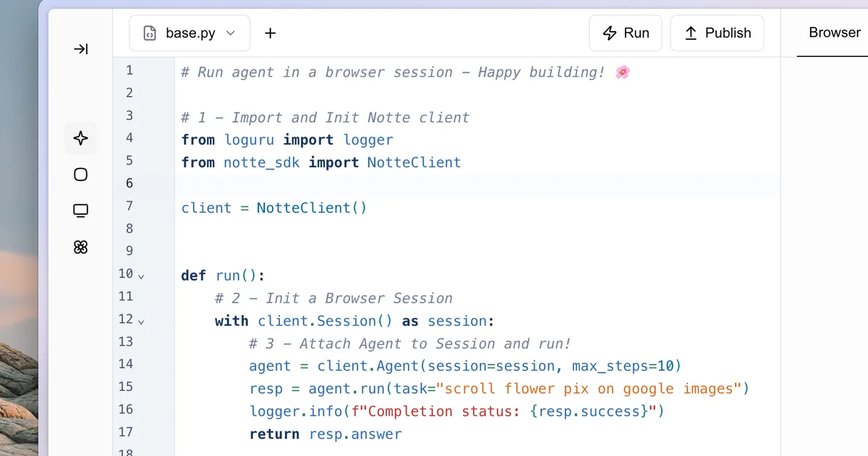868x456 pixels.
Task: Click '# 1 - Import and Init Notte client' comment
Action: tap(325, 117)
